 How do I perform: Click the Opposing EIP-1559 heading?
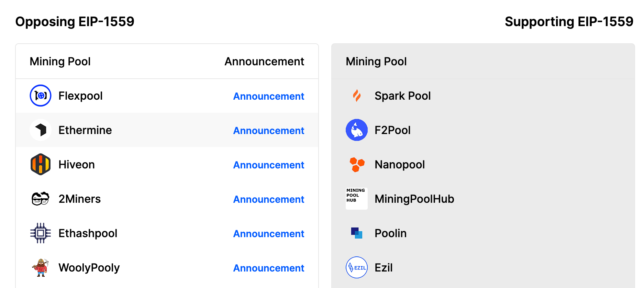click(x=75, y=22)
